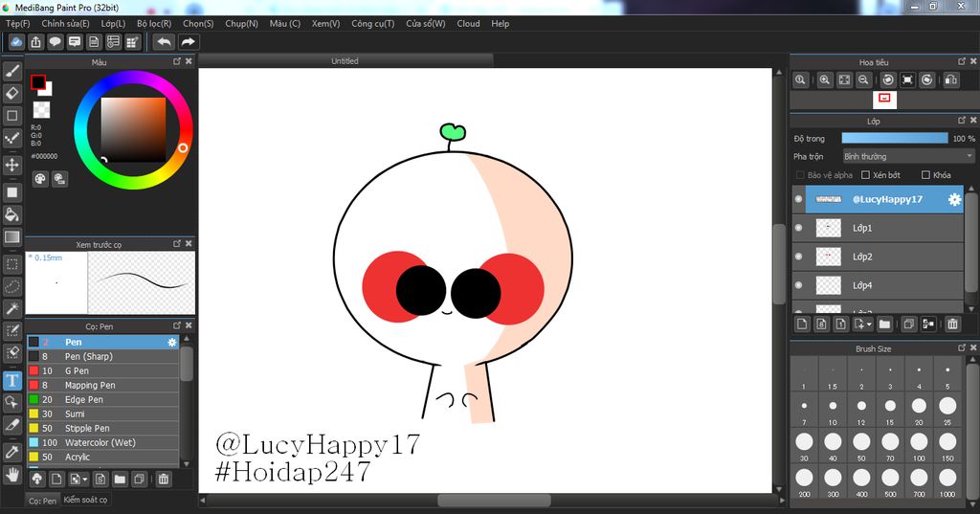This screenshot has height=514, width=980.
Task: Rotate the view left in navigator
Action: click(888, 80)
